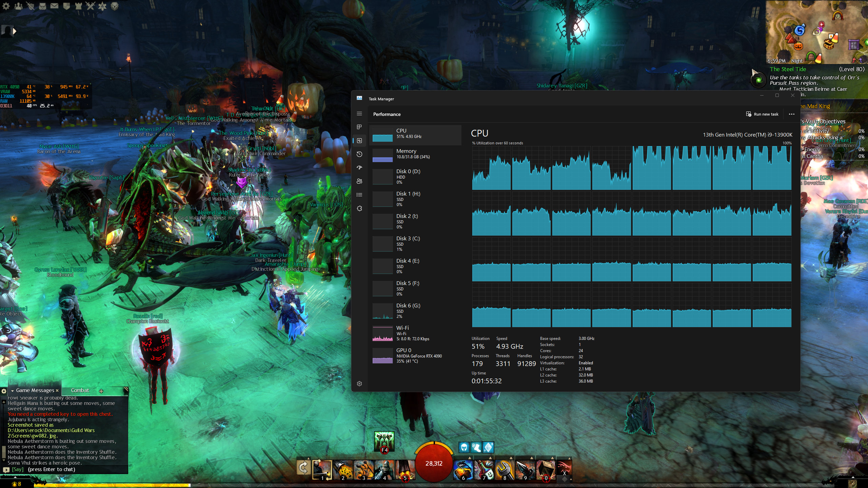Use utility skill 8 wrench icon

click(x=505, y=470)
